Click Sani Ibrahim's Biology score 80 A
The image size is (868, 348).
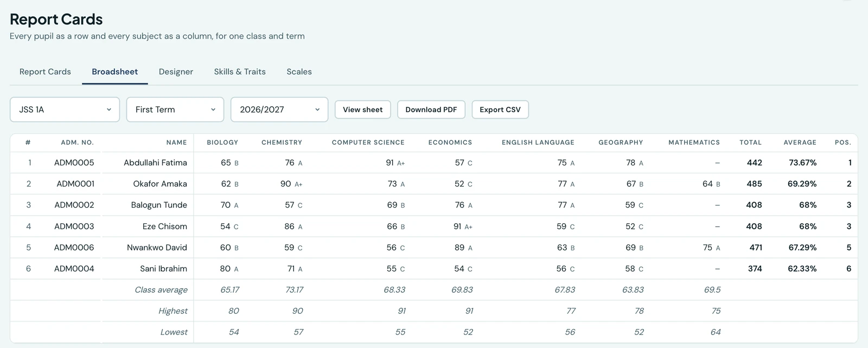[x=229, y=268]
